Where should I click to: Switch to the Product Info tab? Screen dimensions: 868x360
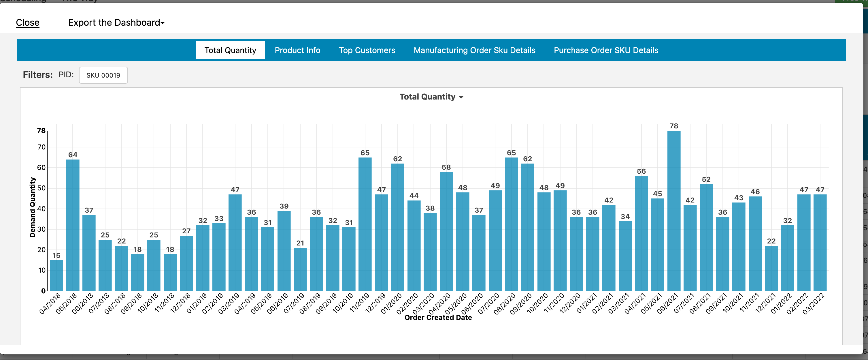coord(297,50)
